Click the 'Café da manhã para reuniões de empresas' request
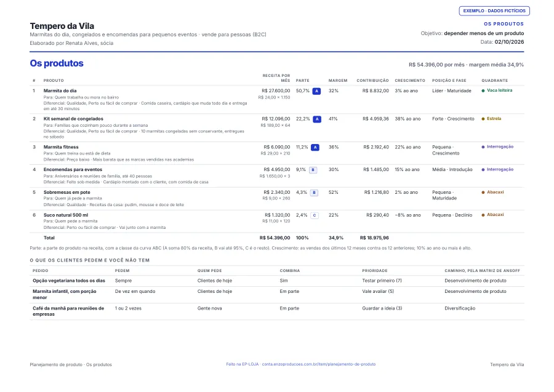The image size is (554, 392). coord(68,311)
